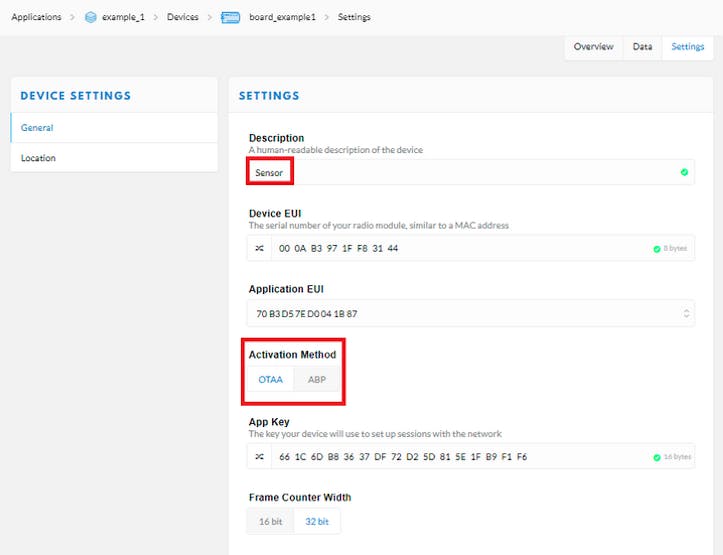Select General in Device Settings
The width and height of the screenshot is (723, 555).
[114, 128]
